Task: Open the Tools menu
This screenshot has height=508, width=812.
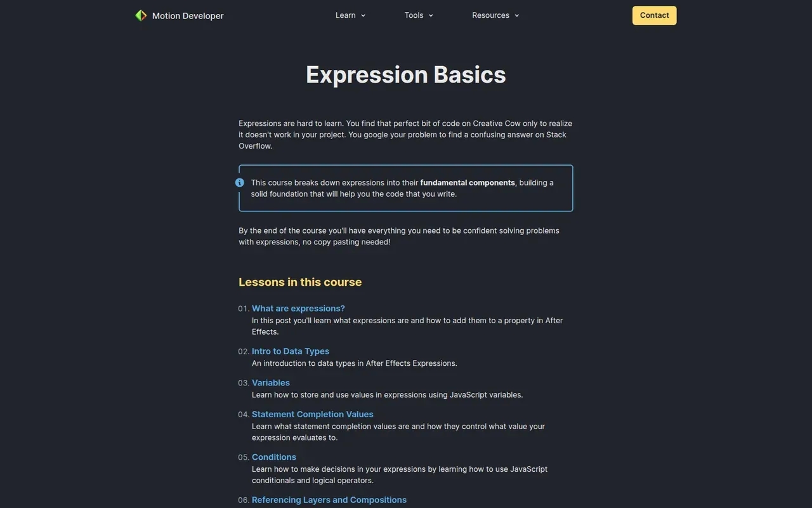Action: 414,15
